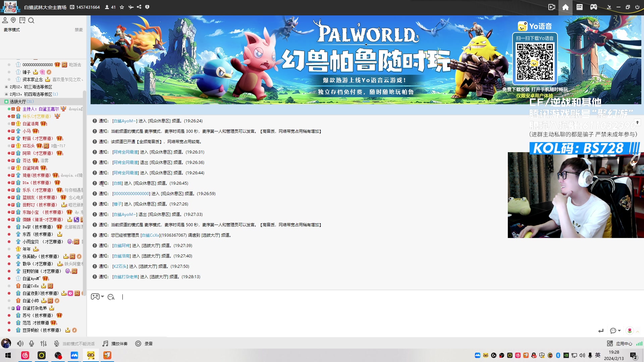Locate my position using the pin icon
The height and width of the screenshot is (362, 644).
coord(13,20)
